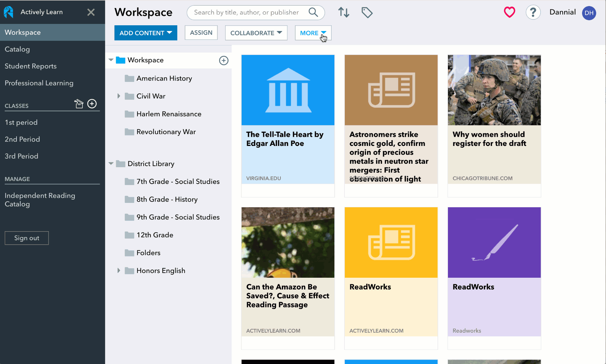Click the American History folder icon
Image resolution: width=606 pixels, height=364 pixels.
(129, 79)
